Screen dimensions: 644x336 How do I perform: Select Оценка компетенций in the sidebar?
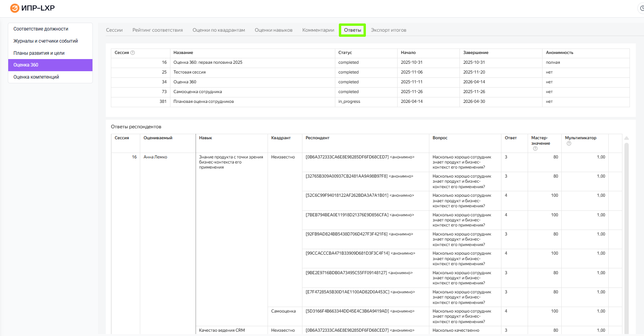click(x=36, y=77)
